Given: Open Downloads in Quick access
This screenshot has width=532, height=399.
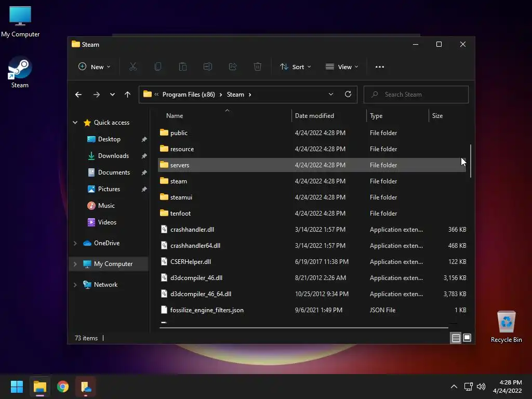Looking at the screenshot, I should pyautogui.click(x=113, y=156).
